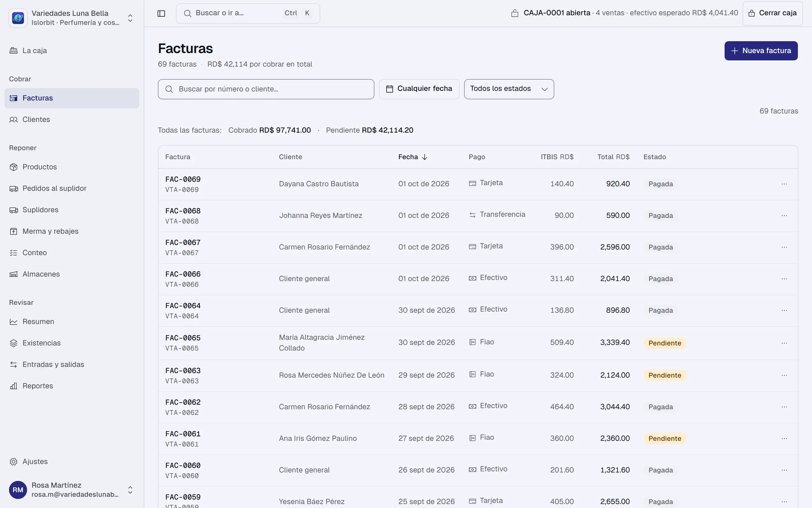812x508 pixels.
Task: Open row actions for FAC-0069
Action: coord(784,184)
